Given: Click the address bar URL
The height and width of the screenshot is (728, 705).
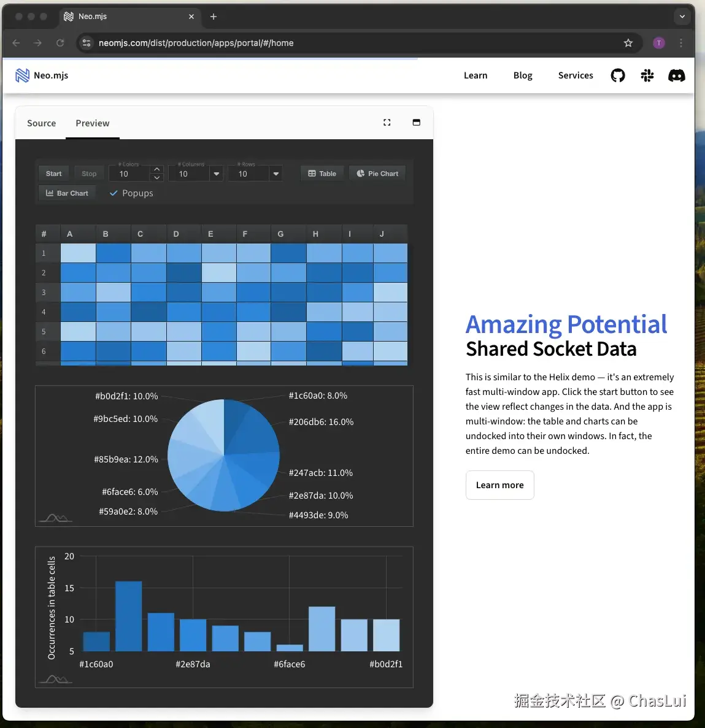Looking at the screenshot, I should 196,43.
